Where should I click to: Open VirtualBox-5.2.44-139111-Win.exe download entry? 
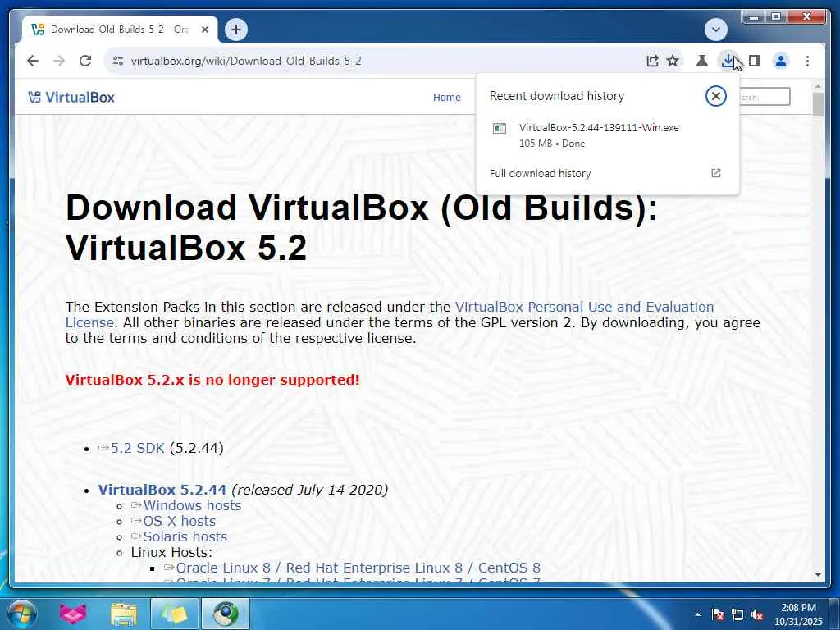(607, 135)
